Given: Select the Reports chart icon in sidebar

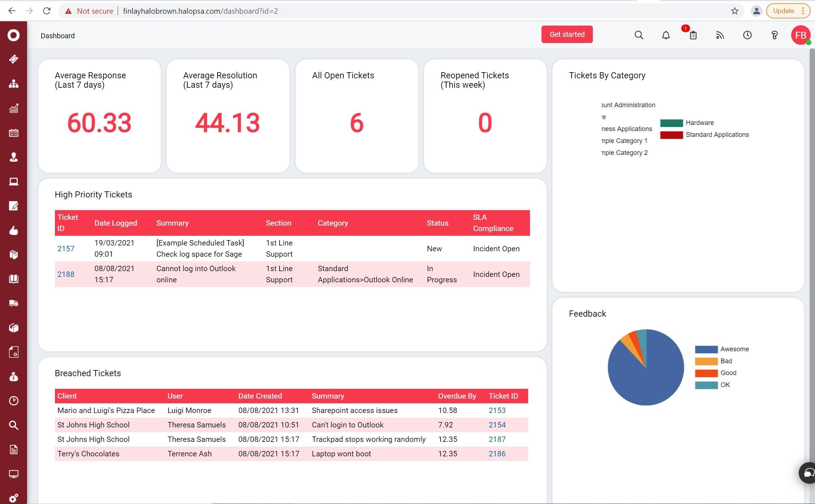Looking at the screenshot, I should tap(13, 108).
